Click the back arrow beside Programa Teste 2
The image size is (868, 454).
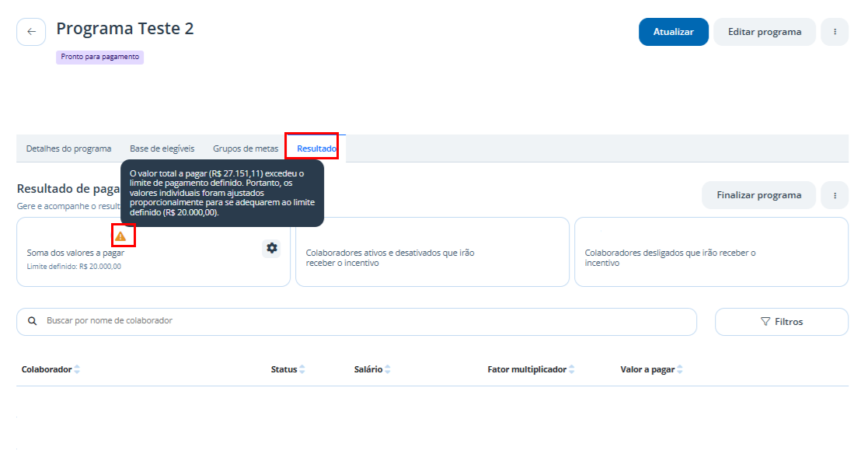tap(31, 32)
